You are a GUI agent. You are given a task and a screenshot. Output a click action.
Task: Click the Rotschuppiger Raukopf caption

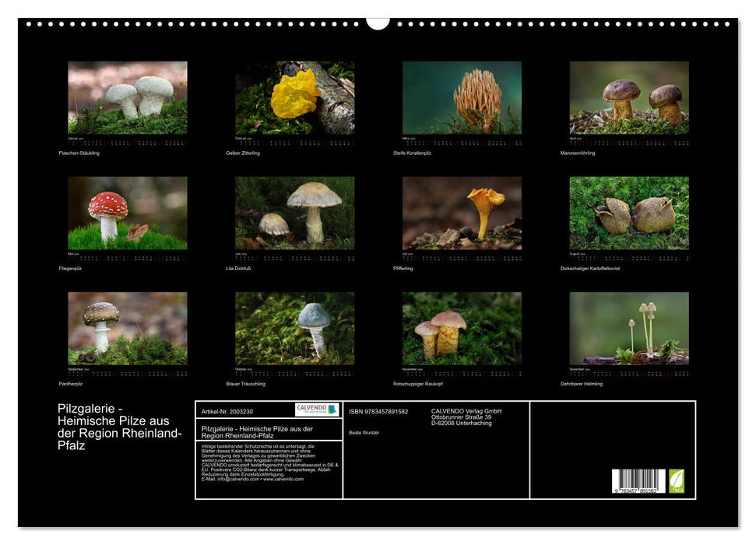pyautogui.click(x=418, y=384)
